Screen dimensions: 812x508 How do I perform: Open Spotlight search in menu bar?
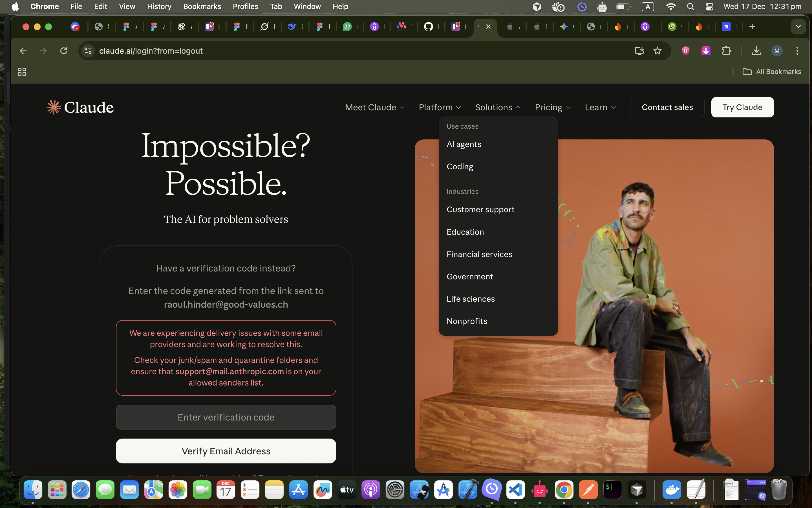[690, 6]
